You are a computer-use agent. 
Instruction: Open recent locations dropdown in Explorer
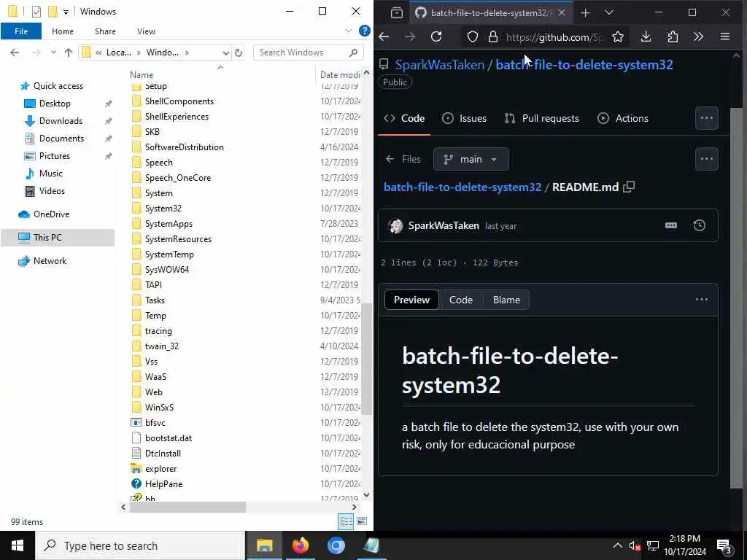click(x=53, y=52)
